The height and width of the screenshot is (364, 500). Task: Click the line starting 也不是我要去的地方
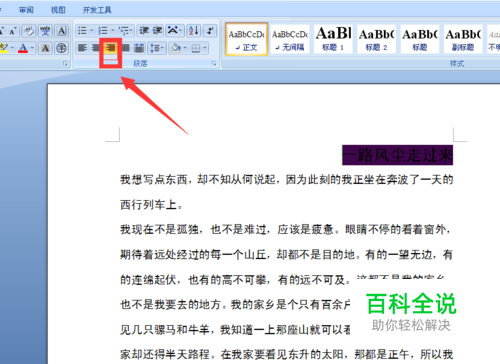tap(235, 304)
